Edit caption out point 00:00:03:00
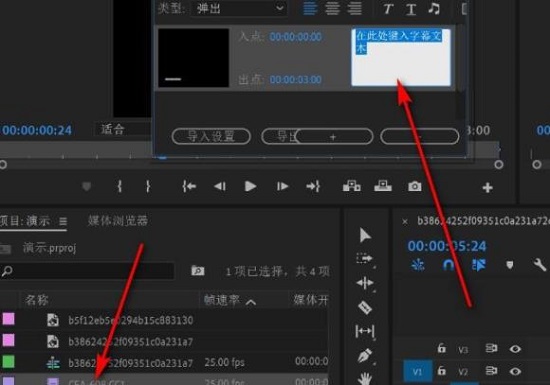The image size is (550, 385). [295, 80]
